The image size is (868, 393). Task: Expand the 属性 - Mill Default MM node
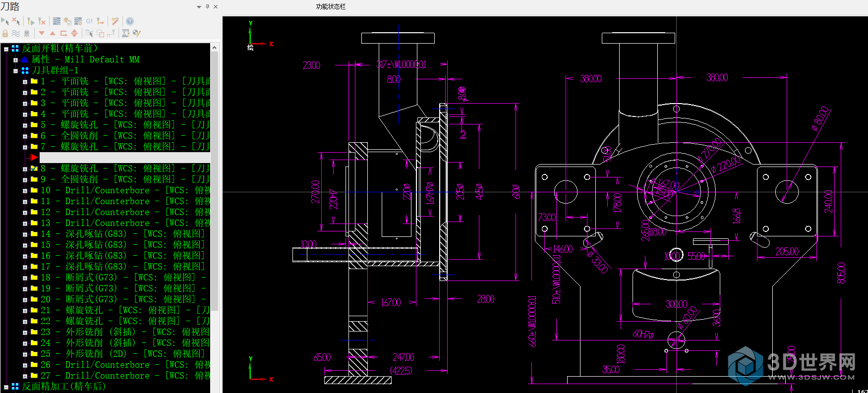(15, 60)
